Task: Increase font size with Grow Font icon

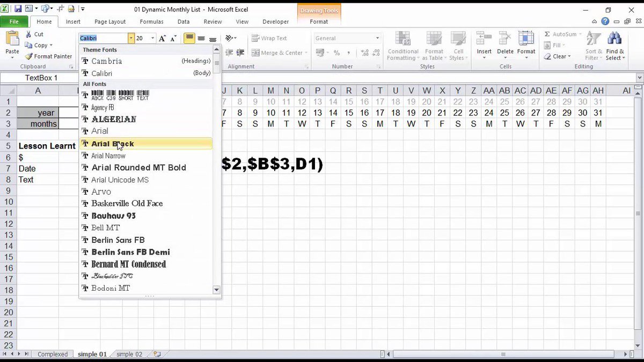Action: (x=162, y=39)
